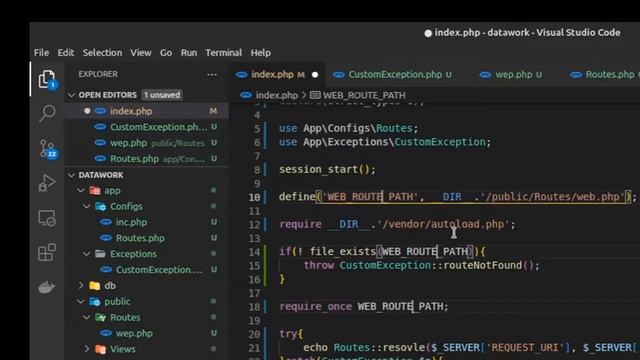Screen dimensions: 640x360
Task: Click PHP icon of index.php in open editors
Action: coord(100,111)
